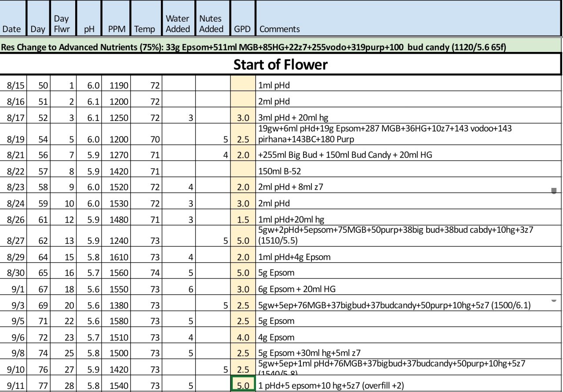Select the "GPD" column header

243,18
